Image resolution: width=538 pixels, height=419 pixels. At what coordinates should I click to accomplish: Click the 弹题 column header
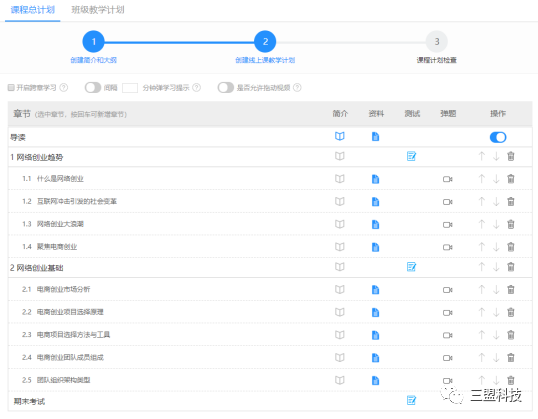click(448, 114)
